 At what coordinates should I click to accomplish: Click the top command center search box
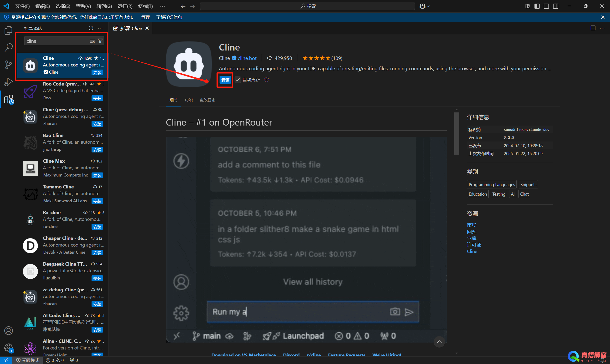307,6
